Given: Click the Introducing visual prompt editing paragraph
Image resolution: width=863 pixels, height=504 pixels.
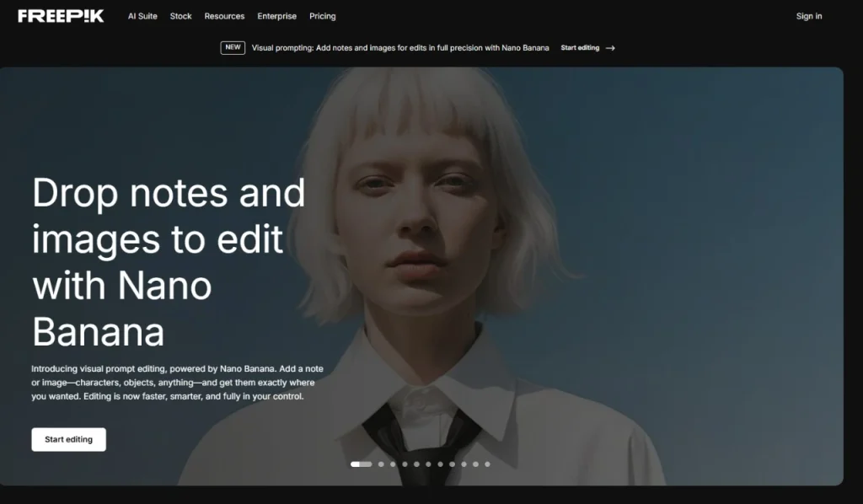Looking at the screenshot, I should [177, 383].
